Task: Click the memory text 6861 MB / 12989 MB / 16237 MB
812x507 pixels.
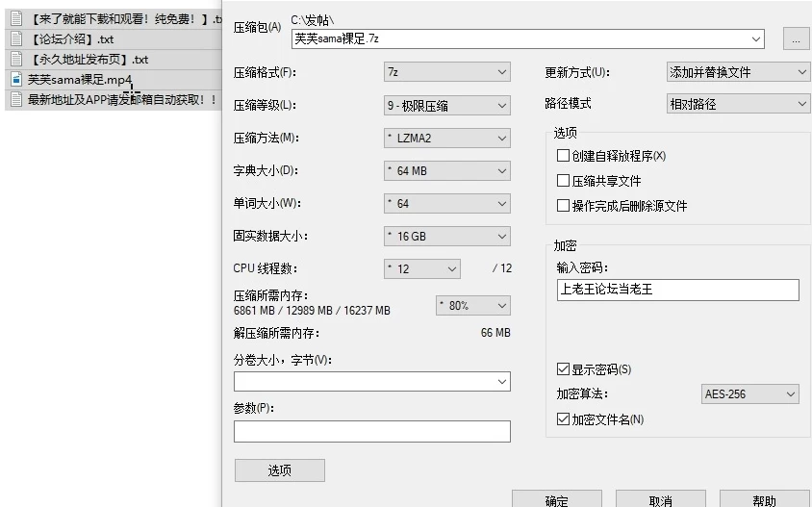Action: coord(312,310)
